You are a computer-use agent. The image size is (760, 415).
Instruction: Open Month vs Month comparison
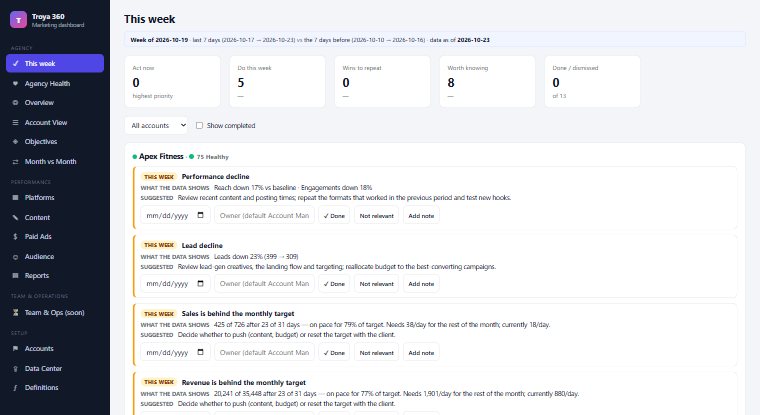(55, 161)
